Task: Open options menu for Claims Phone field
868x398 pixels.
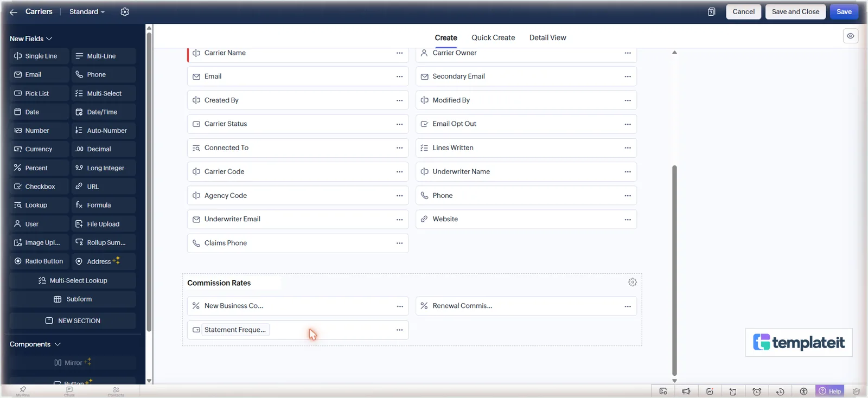Action: [x=399, y=243]
